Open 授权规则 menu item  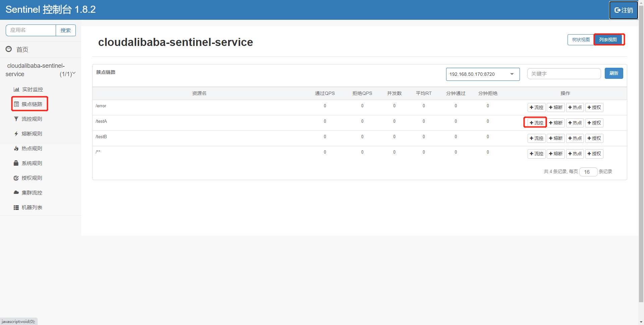[x=32, y=178]
